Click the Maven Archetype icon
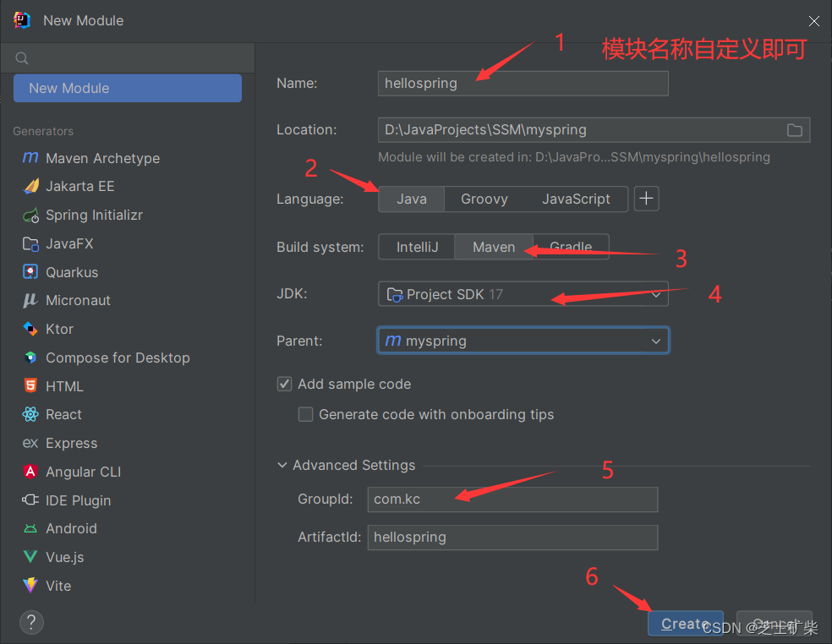832x644 pixels. point(30,157)
